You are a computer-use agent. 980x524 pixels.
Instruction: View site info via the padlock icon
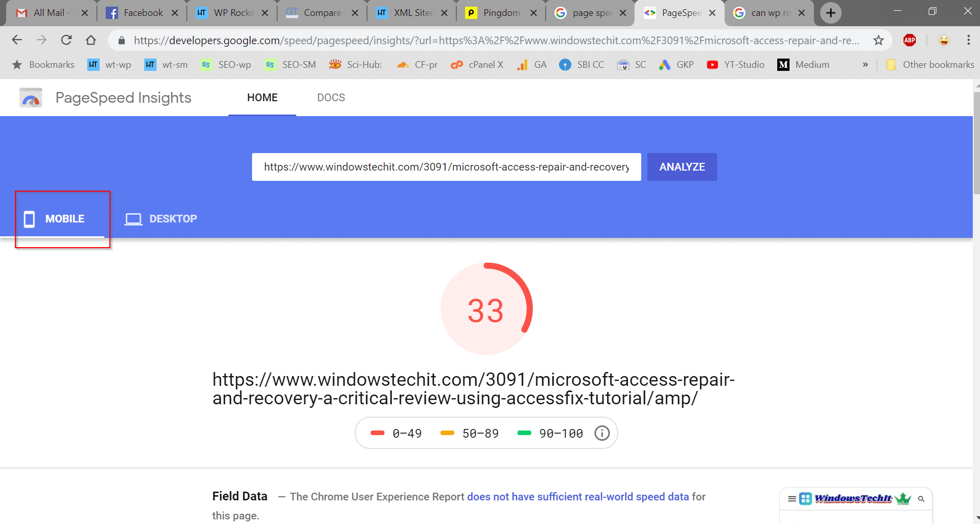122,40
